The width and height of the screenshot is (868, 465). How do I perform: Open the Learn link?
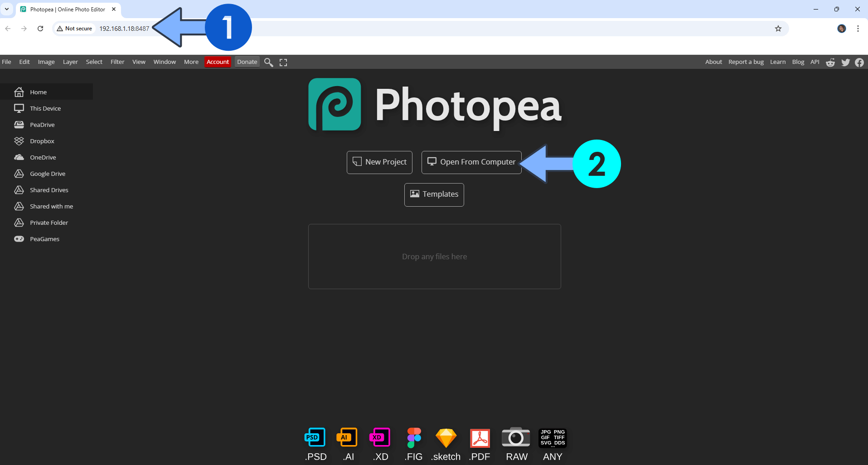point(778,62)
